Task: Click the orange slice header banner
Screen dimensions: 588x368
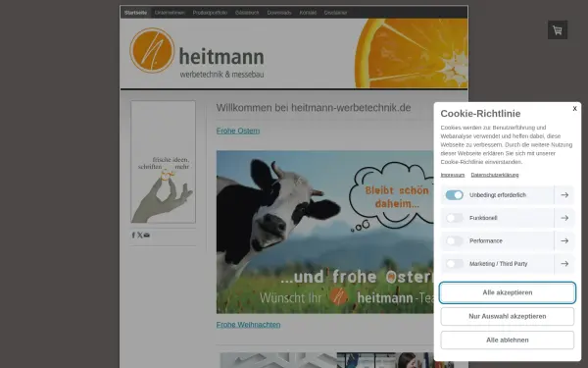Action: click(x=412, y=53)
